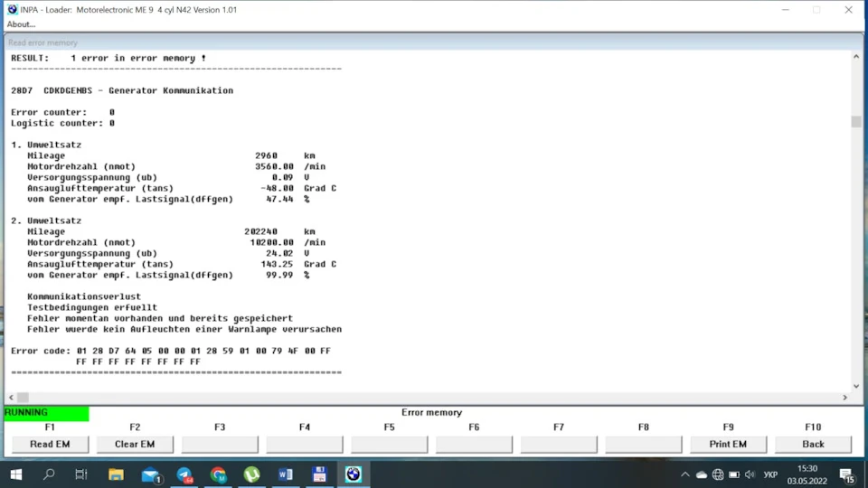Click the F1 key label

pos(50,427)
